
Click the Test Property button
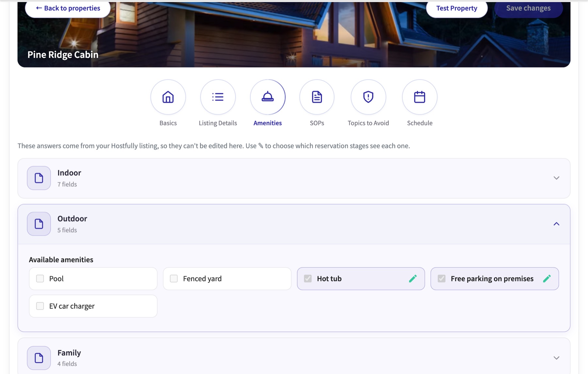tap(457, 8)
